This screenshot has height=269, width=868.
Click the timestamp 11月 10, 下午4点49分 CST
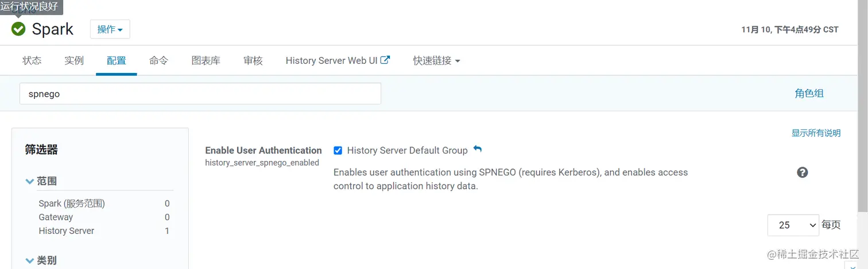[790, 29]
